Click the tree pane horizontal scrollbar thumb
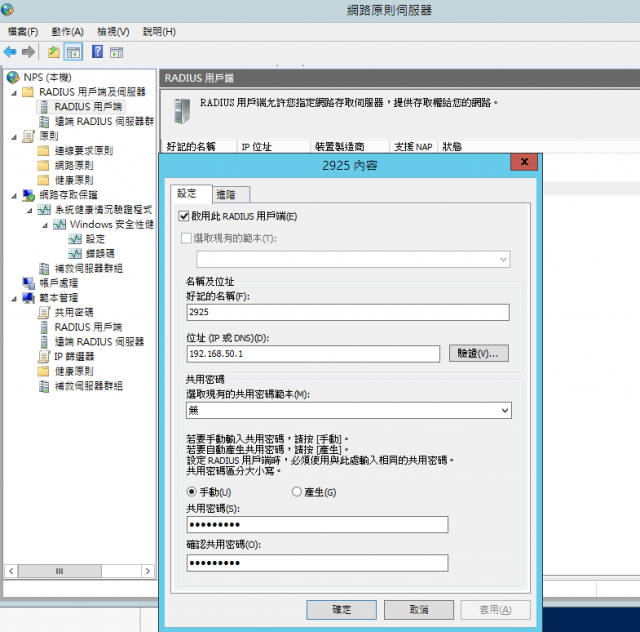640x632 pixels. (60, 571)
